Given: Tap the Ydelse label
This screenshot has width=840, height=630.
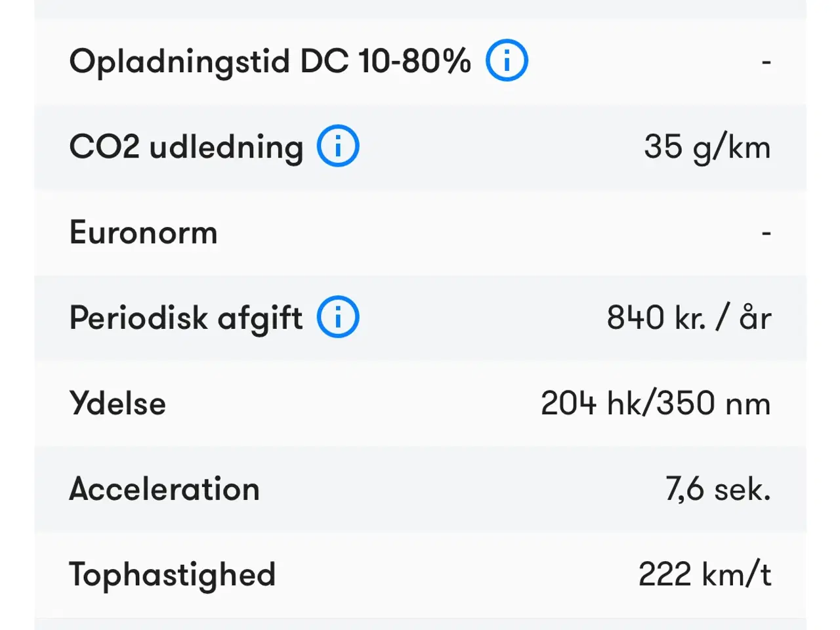Looking at the screenshot, I should (117, 403).
